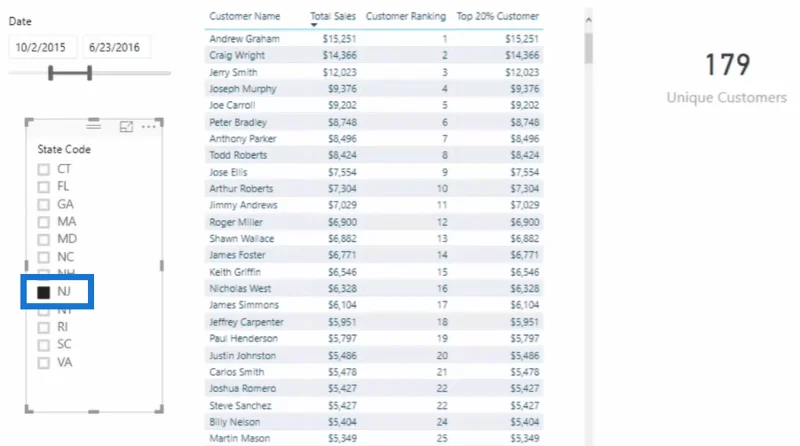The height and width of the screenshot is (446, 800).
Task: Click the Total Sales sort arrow
Action: point(314,25)
